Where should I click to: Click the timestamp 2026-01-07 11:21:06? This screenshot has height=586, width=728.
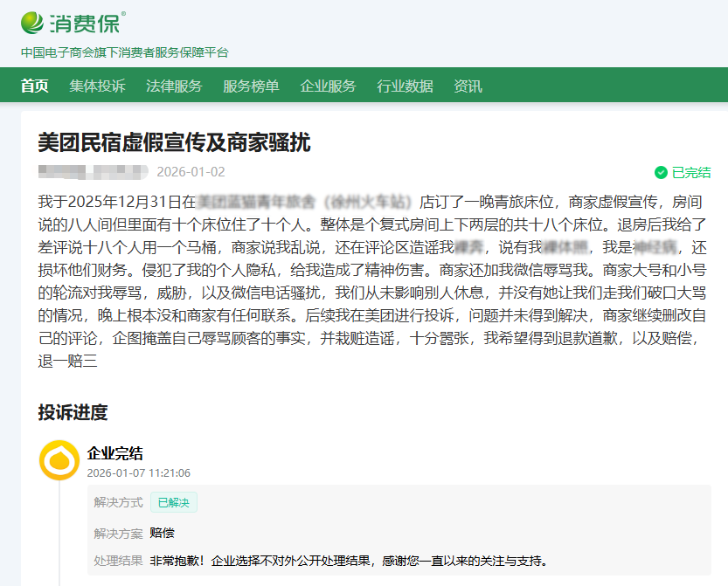(x=138, y=473)
